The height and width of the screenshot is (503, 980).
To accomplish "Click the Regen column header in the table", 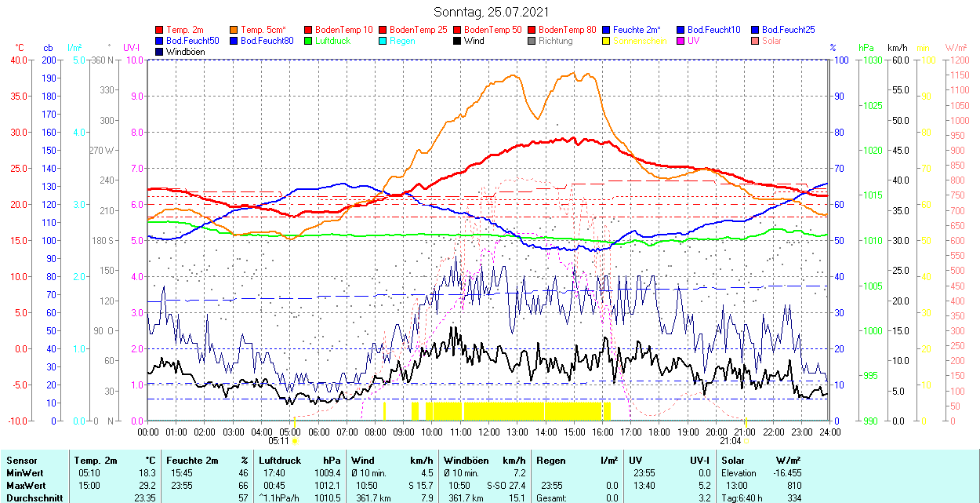I will pos(551,461).
